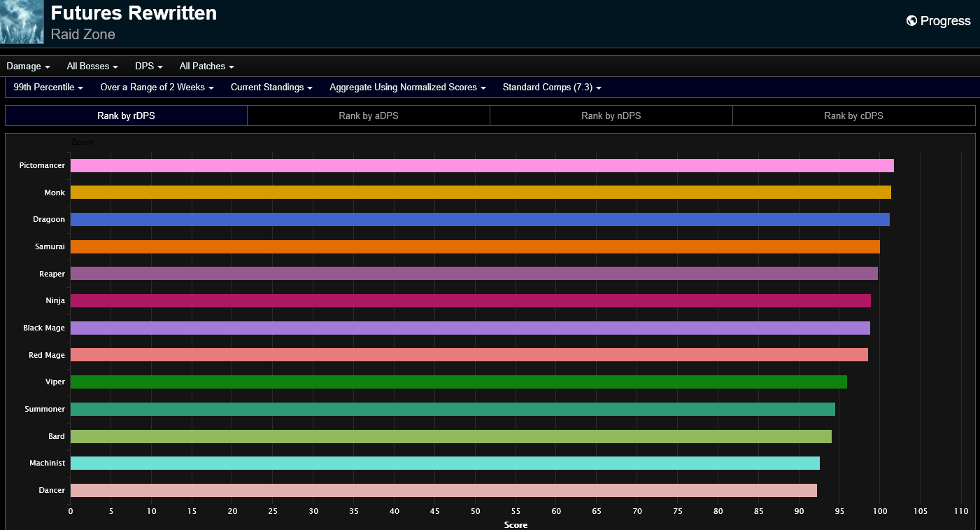This screenshot has width=980, height=530.
Task: Expand the Damage dropdown
Action: [x=28, y=67]
